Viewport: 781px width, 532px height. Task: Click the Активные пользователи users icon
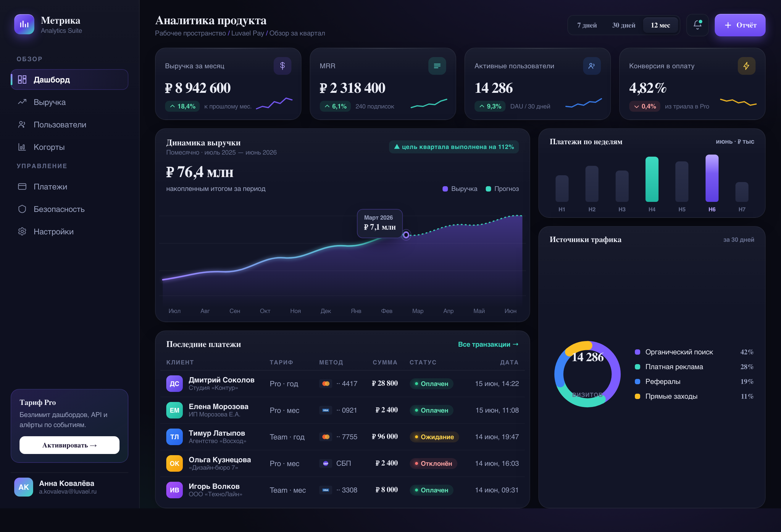pyautogui.click(x=591, y=66)
